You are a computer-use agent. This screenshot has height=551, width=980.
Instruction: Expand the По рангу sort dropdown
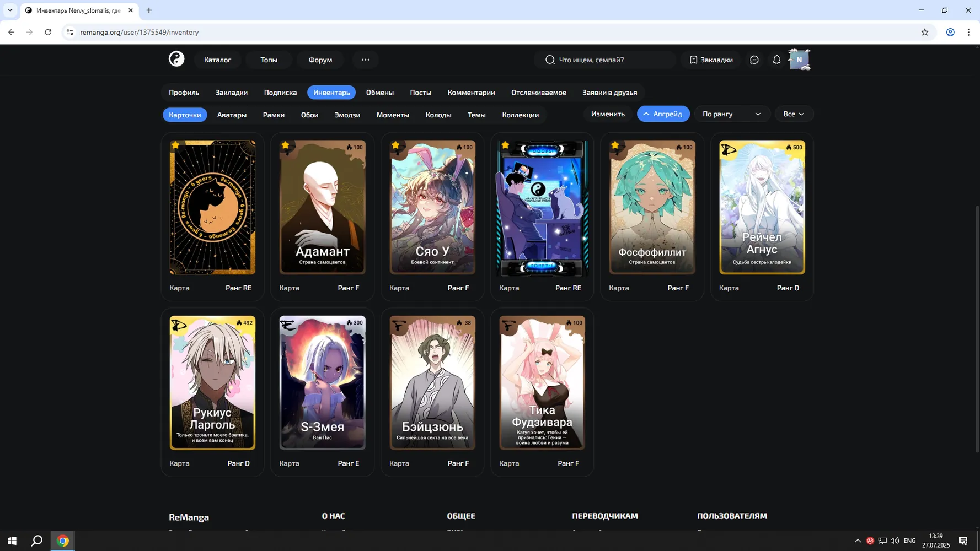pyautogui.click(x=731, y=114)
